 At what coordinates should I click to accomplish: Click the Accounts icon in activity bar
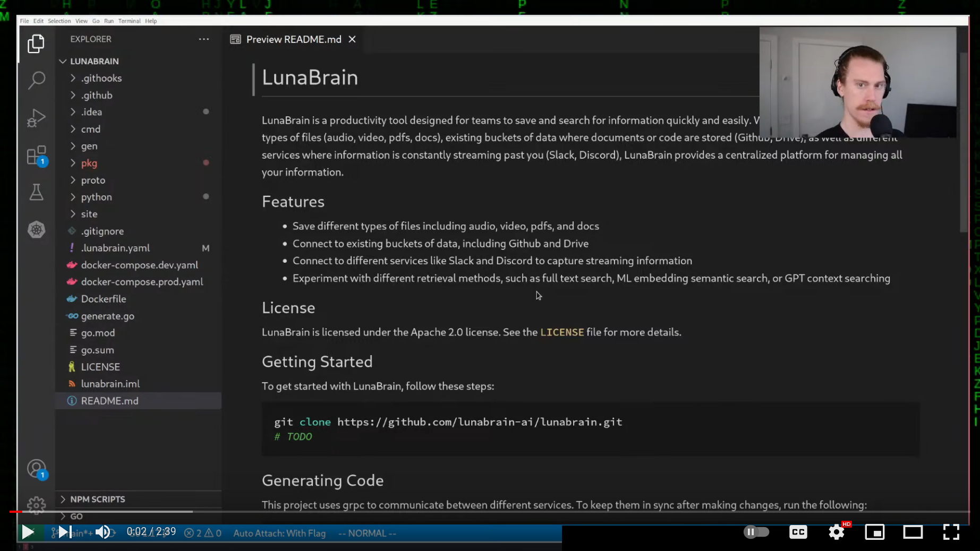(x=36, y=469)
